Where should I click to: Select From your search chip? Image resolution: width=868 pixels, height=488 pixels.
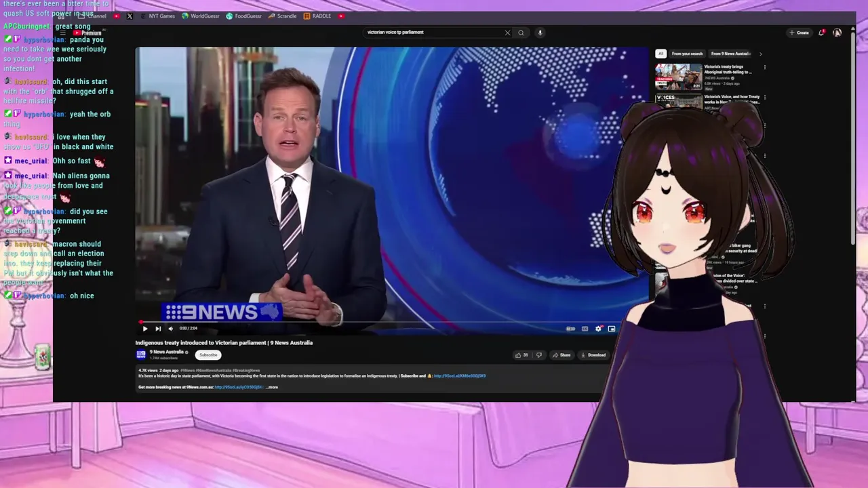pos(687,54)
